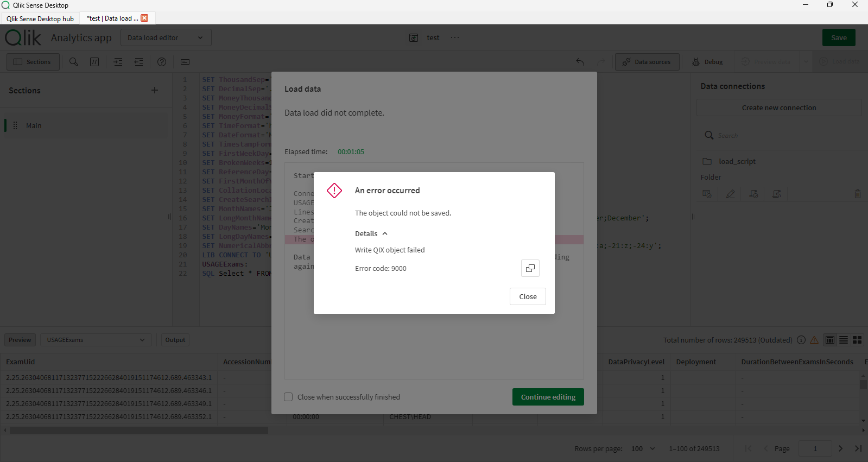Screen dimensions: 868x462
Task: Jump to last preview page
Action: (858, 448)
